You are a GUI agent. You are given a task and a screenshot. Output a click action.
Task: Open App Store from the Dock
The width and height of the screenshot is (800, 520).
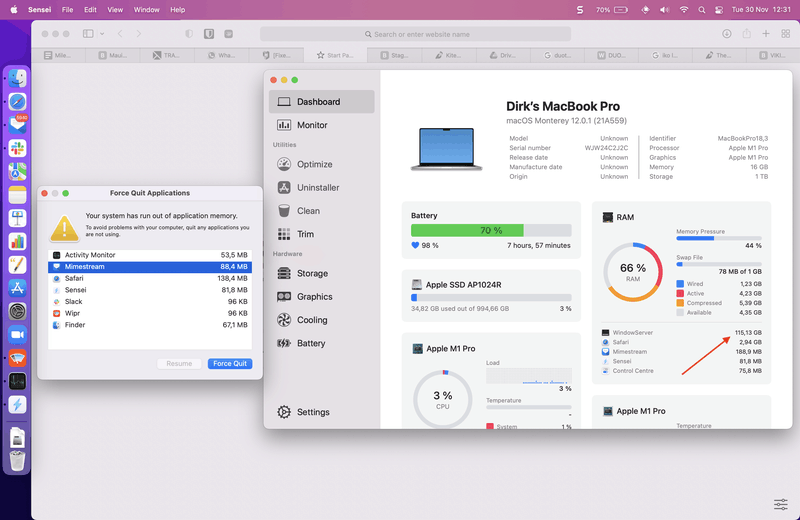[17, 288]
